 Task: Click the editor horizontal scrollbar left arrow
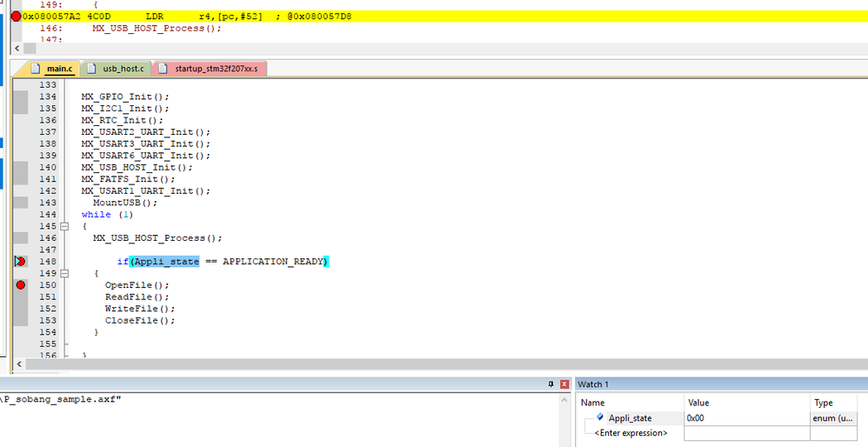coord(18,364)
